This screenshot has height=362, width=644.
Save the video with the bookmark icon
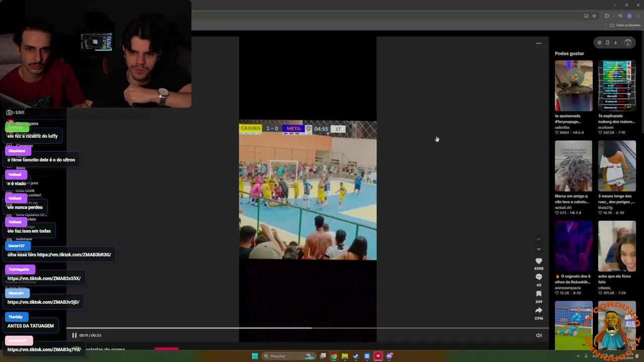(539, 294)
